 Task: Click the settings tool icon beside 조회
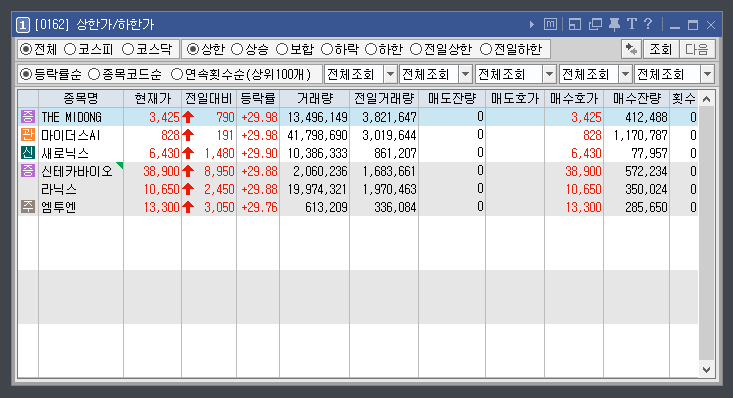(631, 49)
